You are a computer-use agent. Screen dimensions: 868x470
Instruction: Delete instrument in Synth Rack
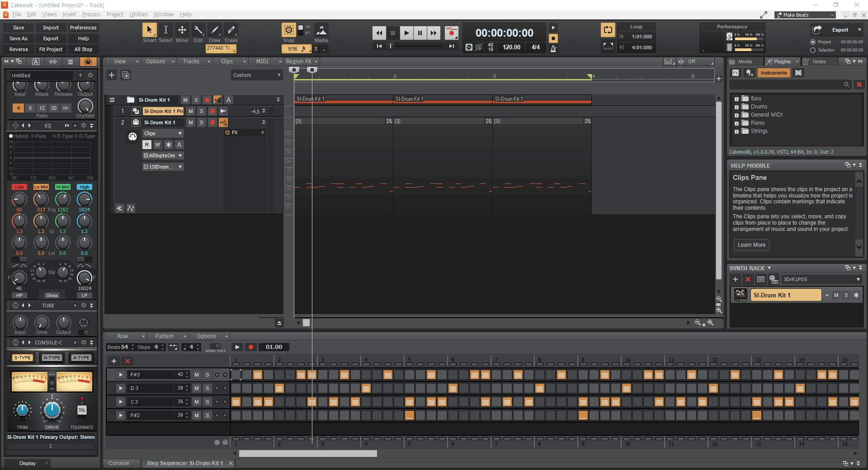[748, 280]
